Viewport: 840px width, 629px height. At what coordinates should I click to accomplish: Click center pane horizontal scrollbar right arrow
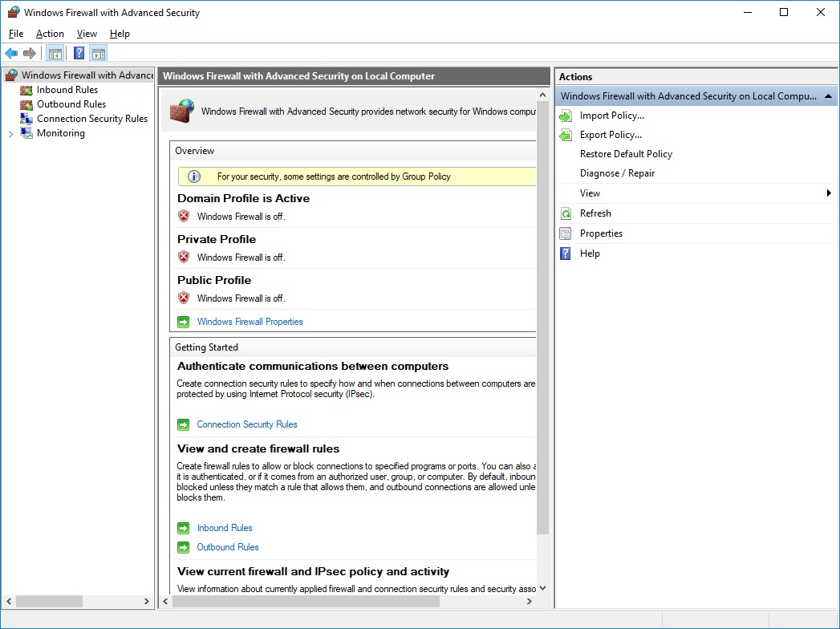(530, 602)
